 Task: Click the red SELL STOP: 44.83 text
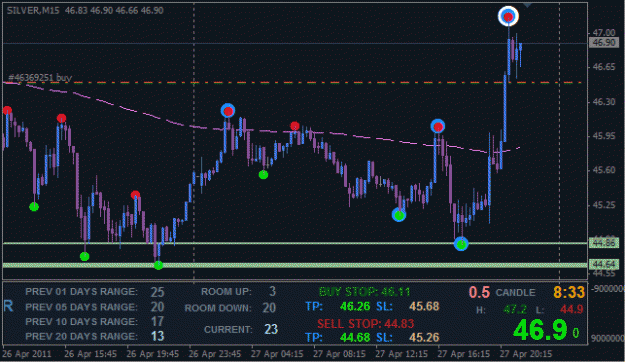click(366, 324)
